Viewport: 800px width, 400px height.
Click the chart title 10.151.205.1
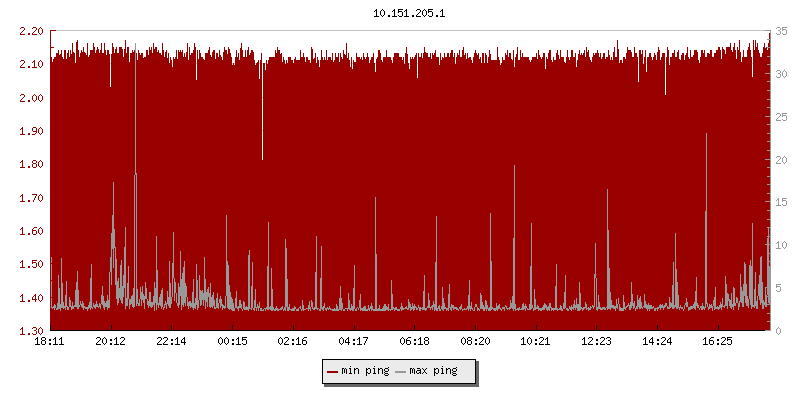tap(399, 13)
